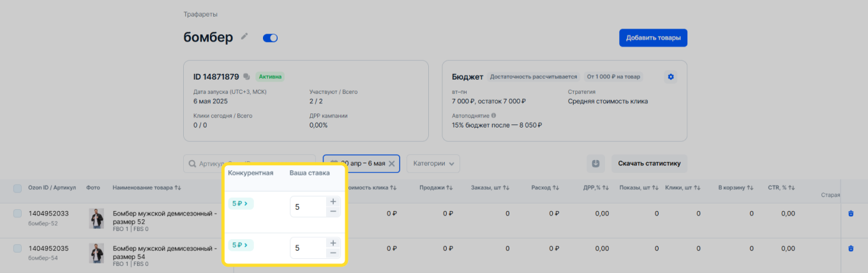This screenshot has width=868, height=273.
Task: Sort table by Расход column
Action: click(x=545, y=188)
